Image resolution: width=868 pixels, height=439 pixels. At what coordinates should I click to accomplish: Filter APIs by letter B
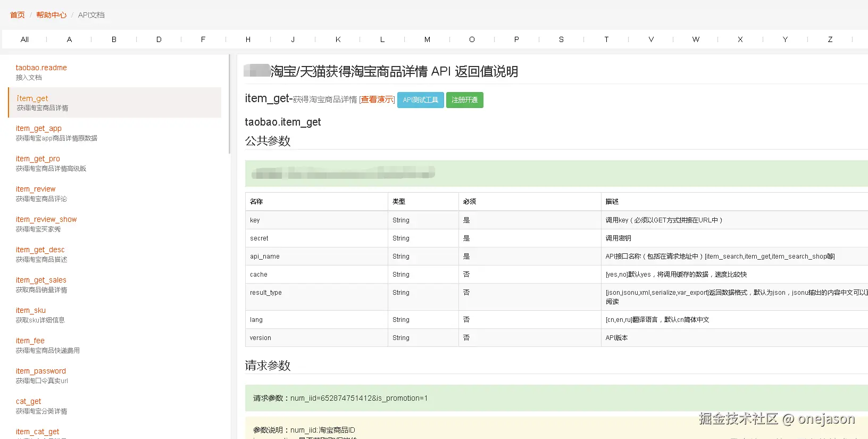click(x=114, y=39)
